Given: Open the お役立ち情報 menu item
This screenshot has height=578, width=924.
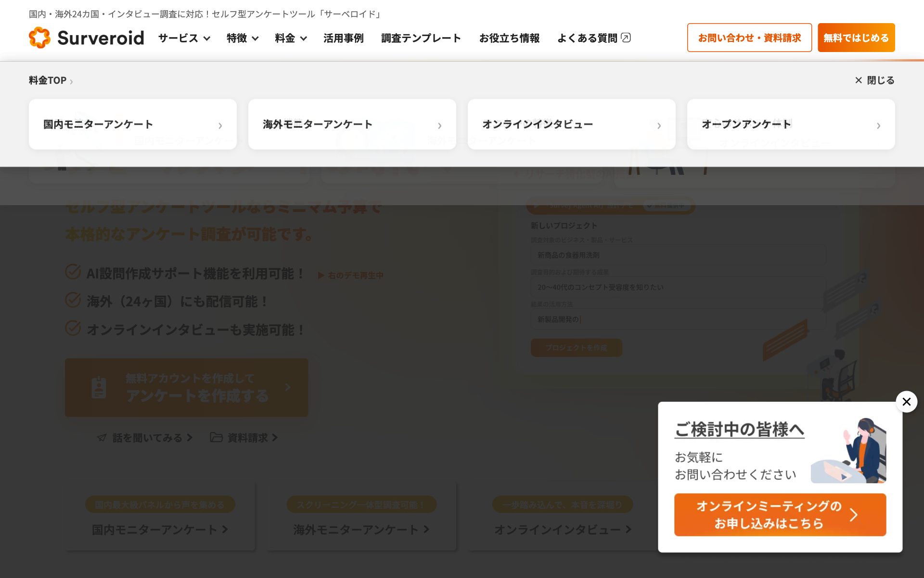Looking at the screenshot, I should tap(509, 38).
